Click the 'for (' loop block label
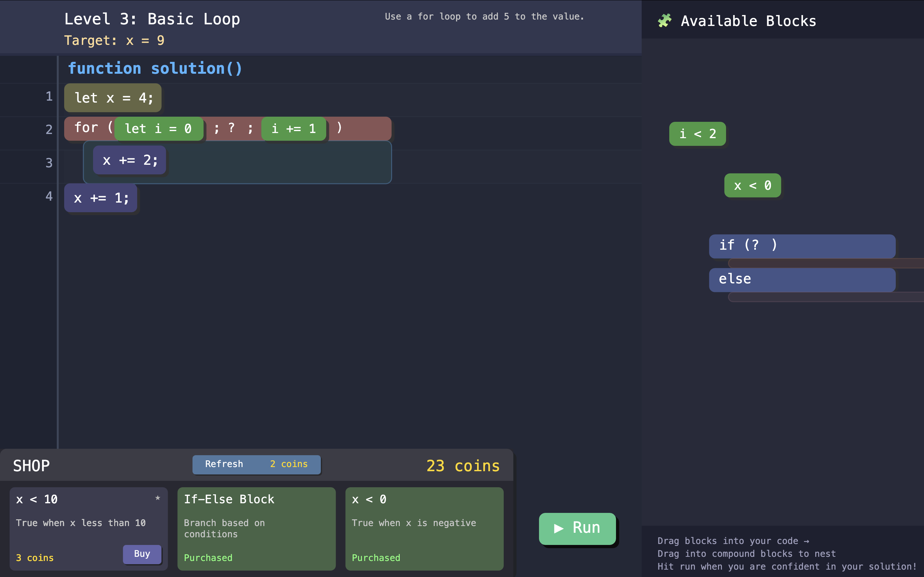 (87, 128)
